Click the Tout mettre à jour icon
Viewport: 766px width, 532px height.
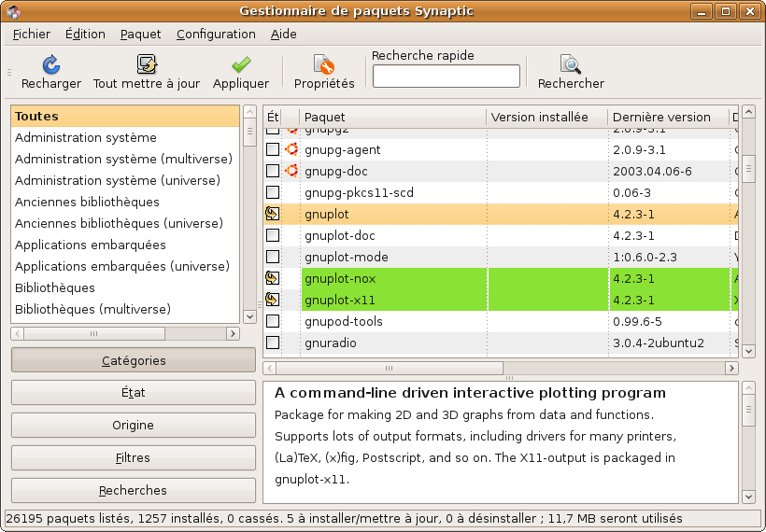146,64
